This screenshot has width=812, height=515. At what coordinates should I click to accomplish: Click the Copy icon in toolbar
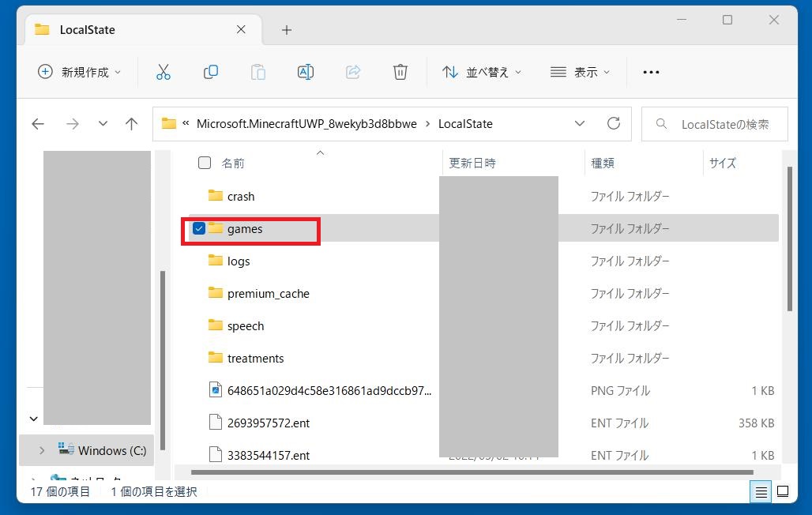[211, 72]
